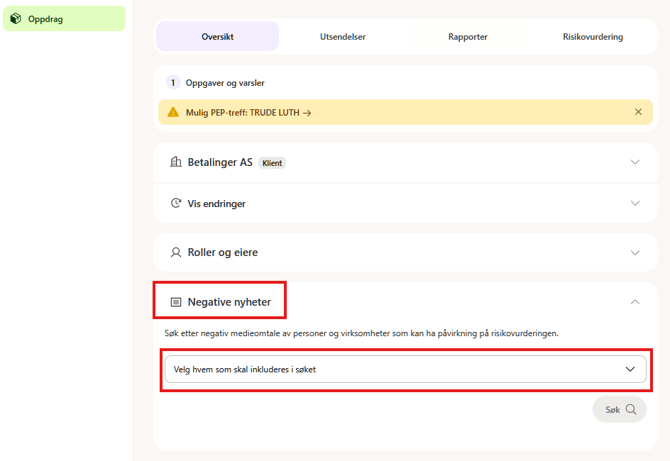Select Oppdrag in the left sidebar
Image resolution: width=670 pixels, height=461 pixels.
click(x=64, y=18)
